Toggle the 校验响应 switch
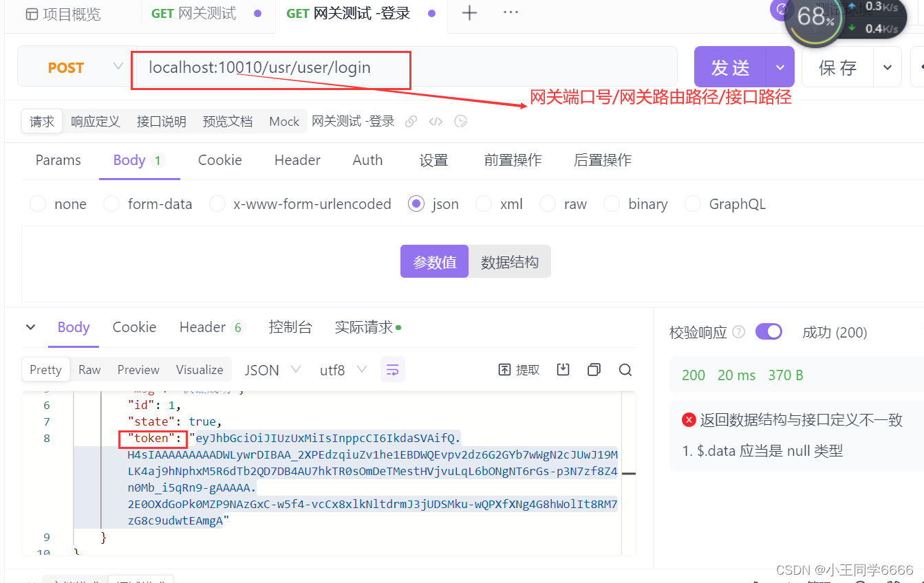 pos(769,332)
